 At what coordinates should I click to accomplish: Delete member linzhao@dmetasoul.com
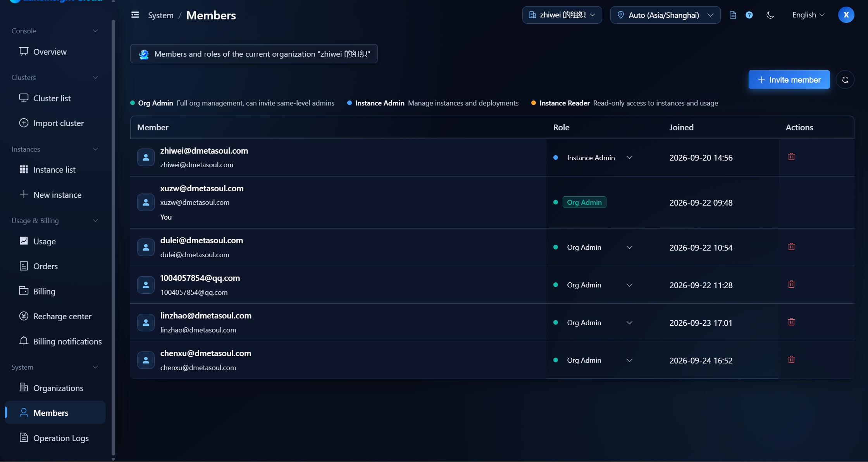[791, 322]
